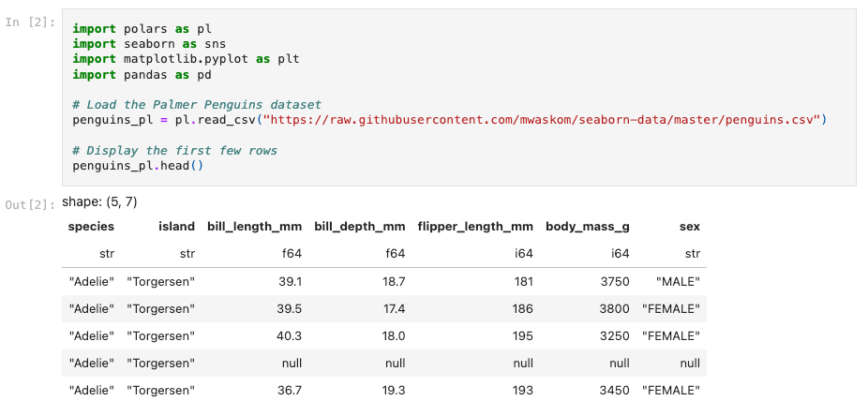Click the 'import pandas as pd' line

142,74
